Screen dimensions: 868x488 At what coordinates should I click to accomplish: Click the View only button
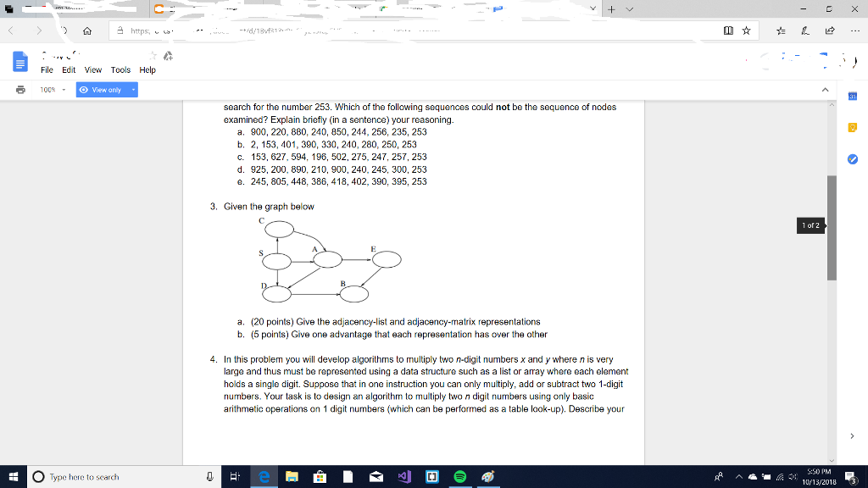coord(102,90)
